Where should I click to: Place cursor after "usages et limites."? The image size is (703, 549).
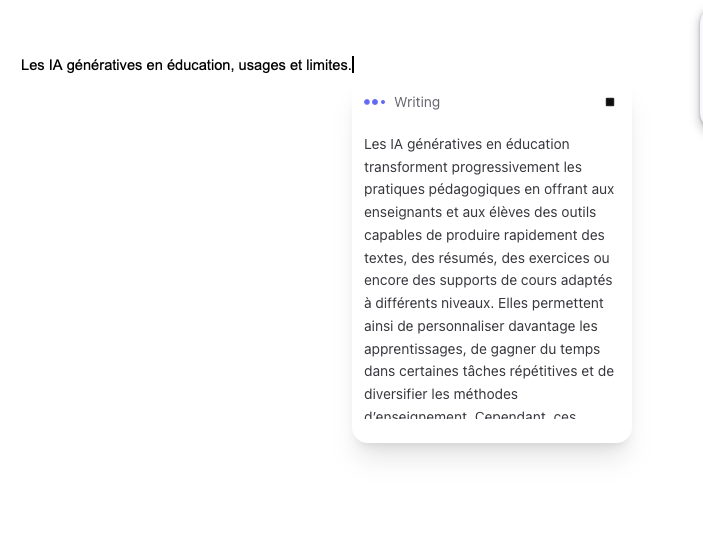[x=352, y=65]
